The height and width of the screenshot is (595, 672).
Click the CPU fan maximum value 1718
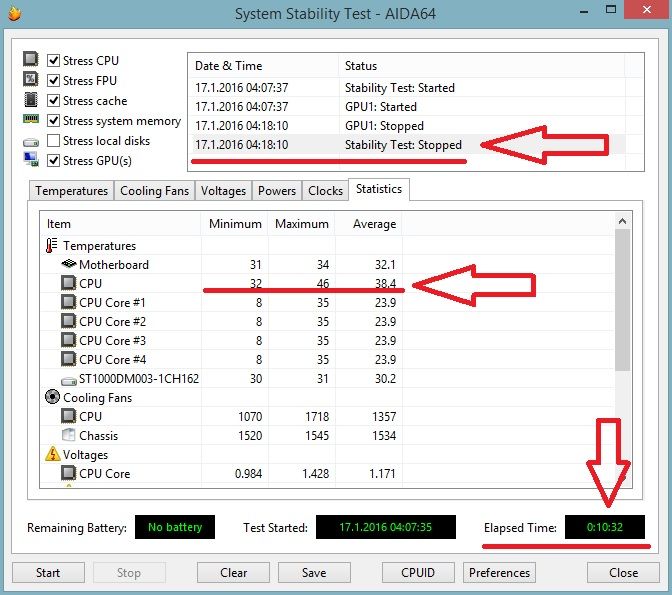click(x=317, y=416)
